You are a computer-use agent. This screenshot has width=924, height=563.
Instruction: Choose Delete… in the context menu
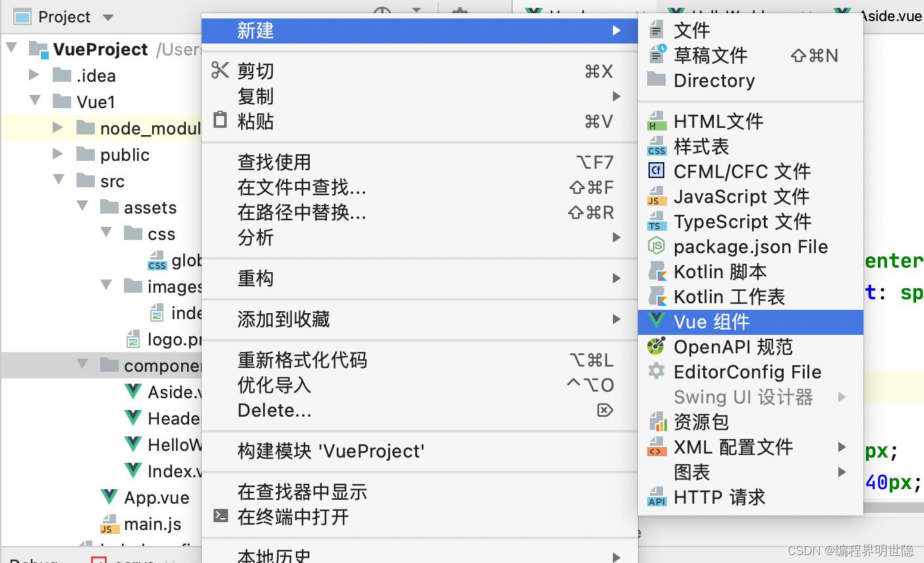[x=420, y=410]
